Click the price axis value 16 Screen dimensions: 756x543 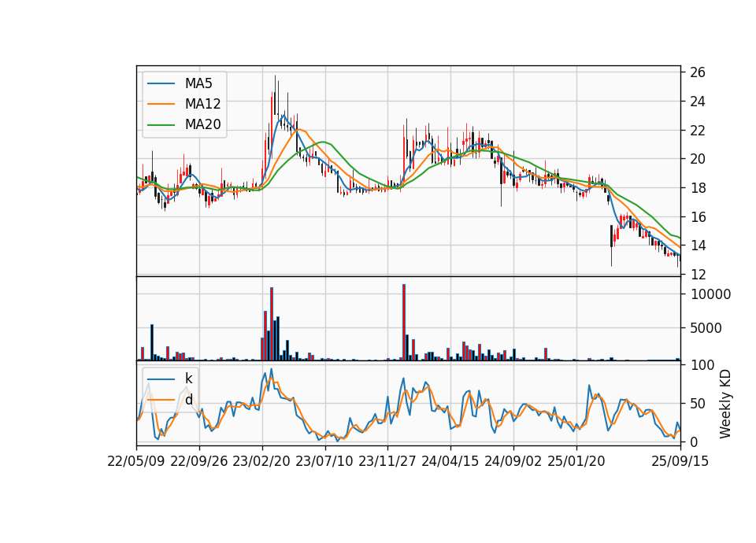(x=698, y=217)
